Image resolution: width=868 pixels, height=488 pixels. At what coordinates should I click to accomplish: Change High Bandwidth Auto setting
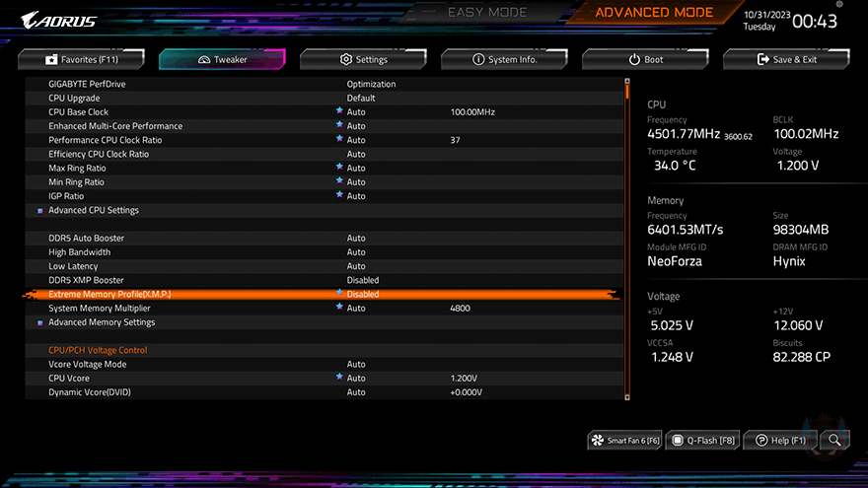pos(356,251)
